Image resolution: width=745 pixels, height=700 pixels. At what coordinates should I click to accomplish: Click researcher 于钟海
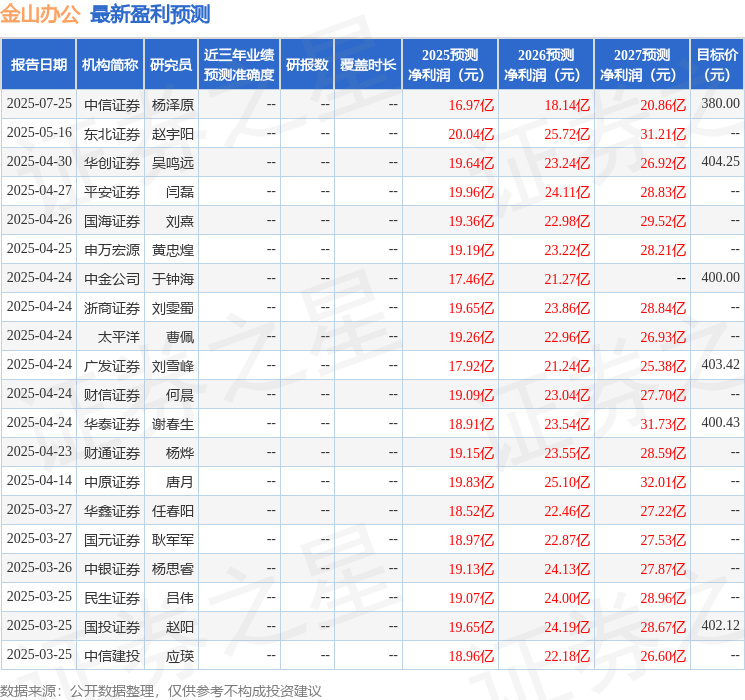173,279
